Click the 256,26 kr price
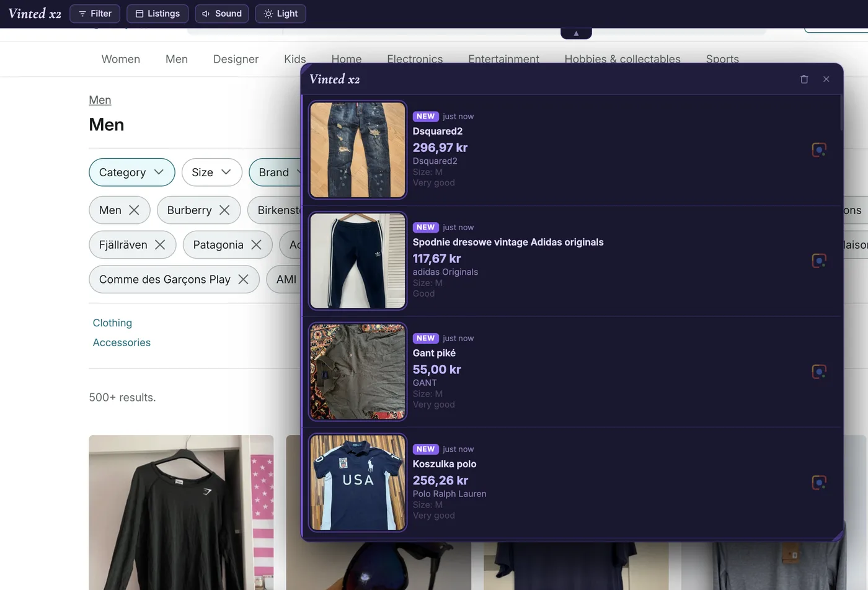868x590 pixels. click(x=440, y=481)
